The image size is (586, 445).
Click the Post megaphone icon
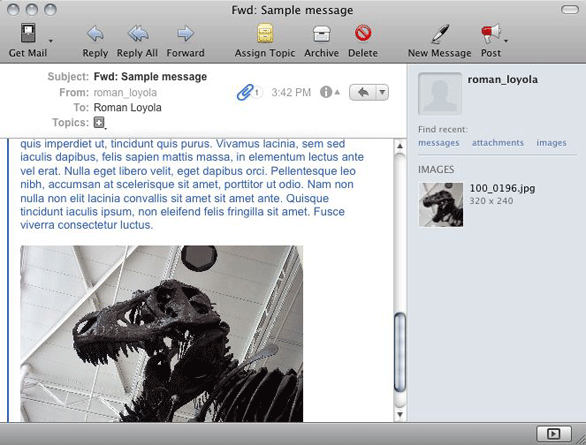[490, 34]
